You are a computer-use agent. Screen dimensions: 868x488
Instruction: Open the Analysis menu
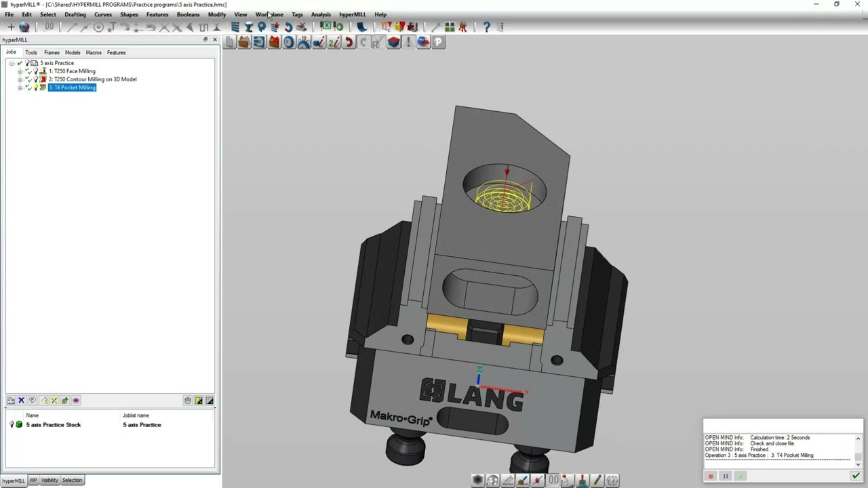tap(321, 14)
